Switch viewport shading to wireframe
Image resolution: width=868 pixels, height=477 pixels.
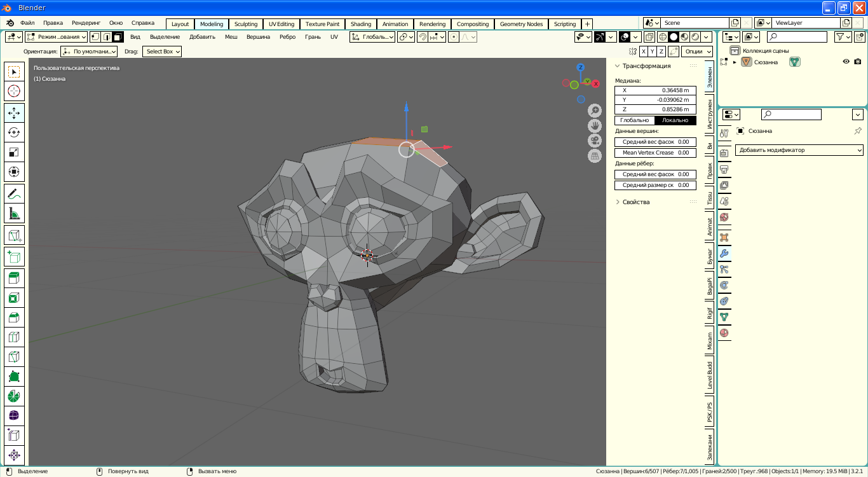tap(663, 37)
